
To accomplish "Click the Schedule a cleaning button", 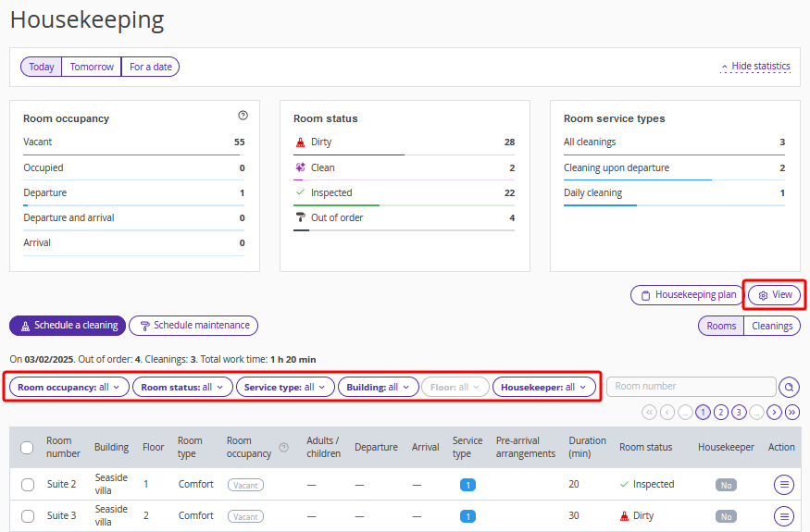I will click(68, 326).
